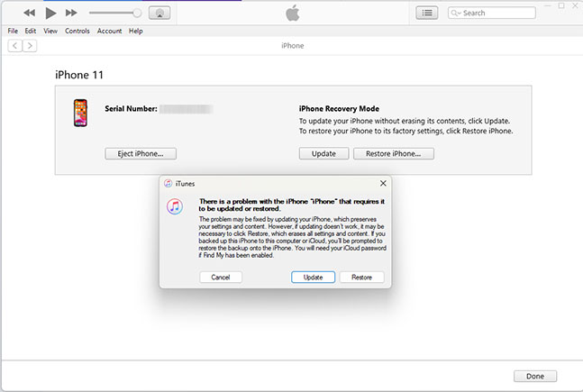
Task: Close the iTunes dialog with X
Action: 383,183
